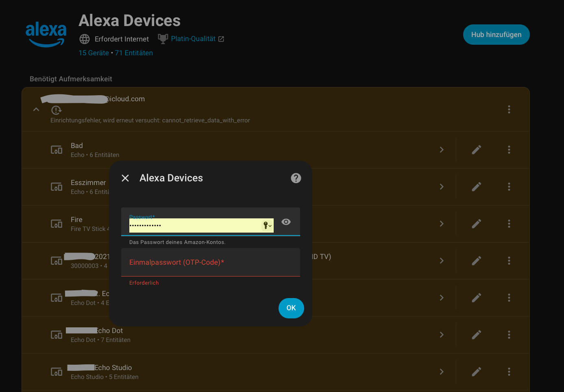Edit the 7-Entitäten Echo Dot with the pencil
This screenshot has width=564, height=392.
[x=477, y=335]
